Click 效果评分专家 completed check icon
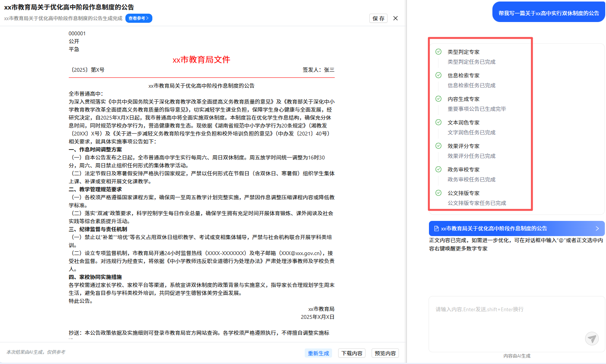 438,146
